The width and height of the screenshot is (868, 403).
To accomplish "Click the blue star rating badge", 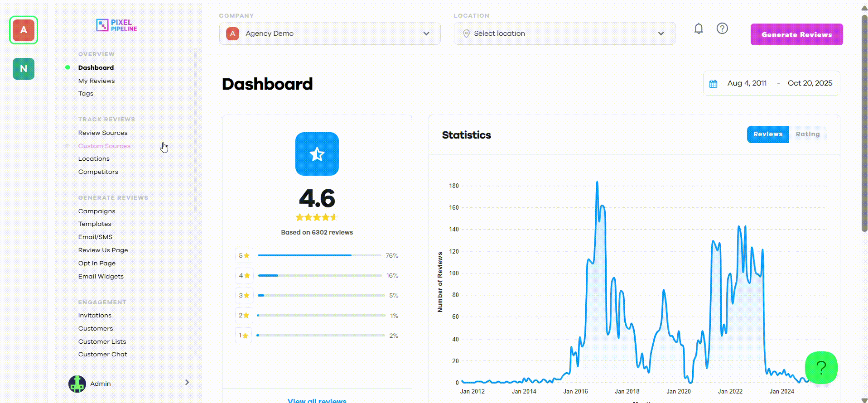I will coord(317,154).
